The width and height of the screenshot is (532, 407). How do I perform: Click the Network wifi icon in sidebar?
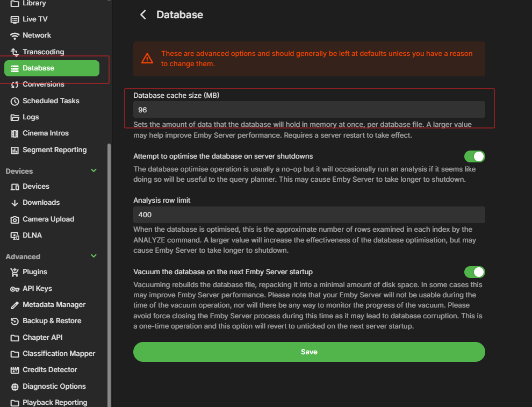tap(15, 35)
